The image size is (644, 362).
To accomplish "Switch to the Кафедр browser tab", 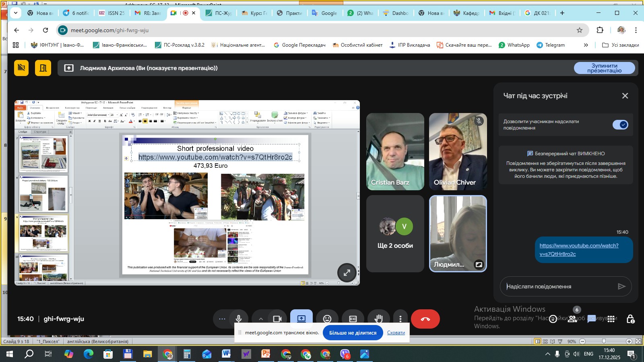I will (x=466, y=13).
